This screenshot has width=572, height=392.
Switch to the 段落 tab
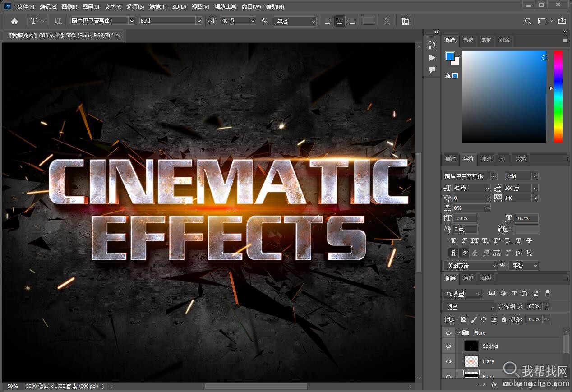[521, 159]
